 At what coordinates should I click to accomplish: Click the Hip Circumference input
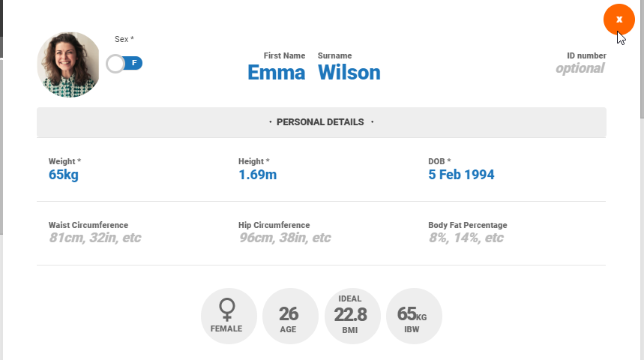(284, 238)
